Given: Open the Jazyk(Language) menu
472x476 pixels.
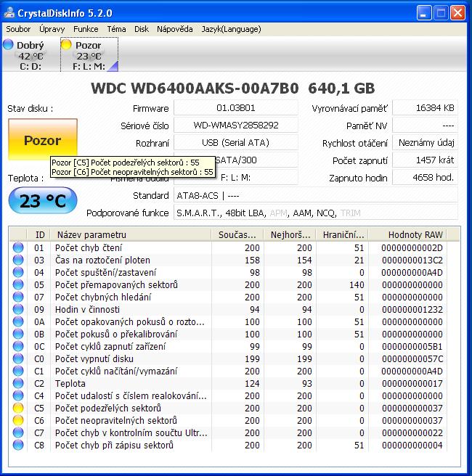Looking at the screenshot, I should coord(231,29).
